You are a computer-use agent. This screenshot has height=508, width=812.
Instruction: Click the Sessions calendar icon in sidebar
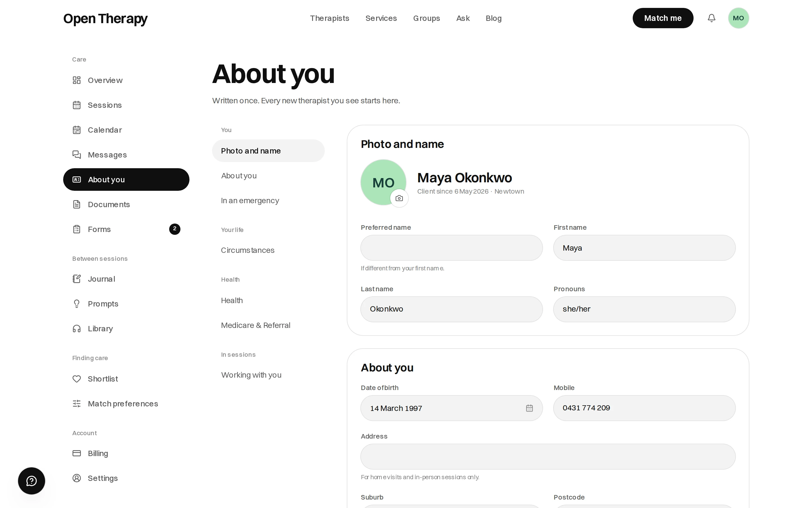coord(76,105)
